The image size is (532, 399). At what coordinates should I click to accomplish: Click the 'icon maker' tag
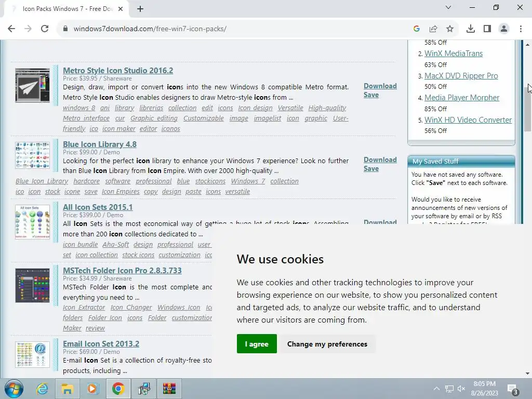coord(119,129)
